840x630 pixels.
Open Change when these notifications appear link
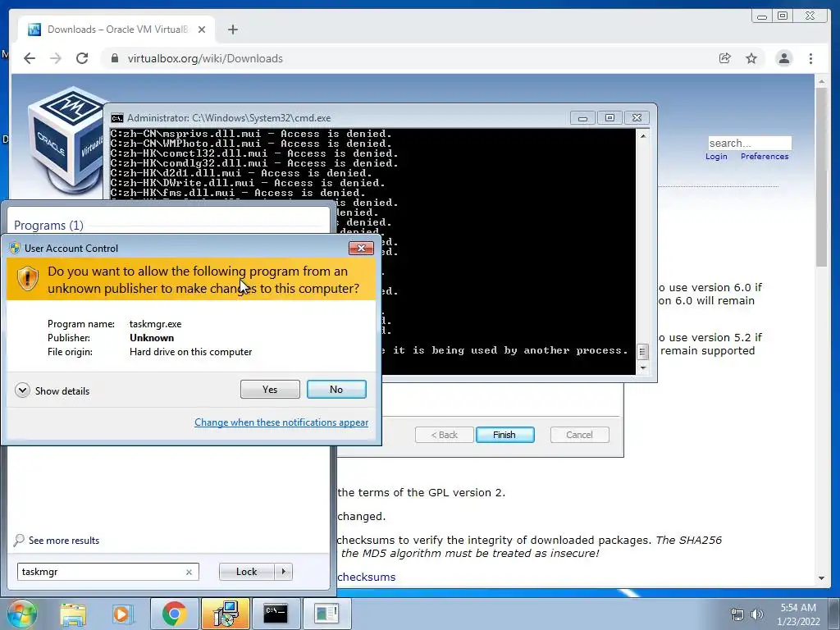point(281,422)
